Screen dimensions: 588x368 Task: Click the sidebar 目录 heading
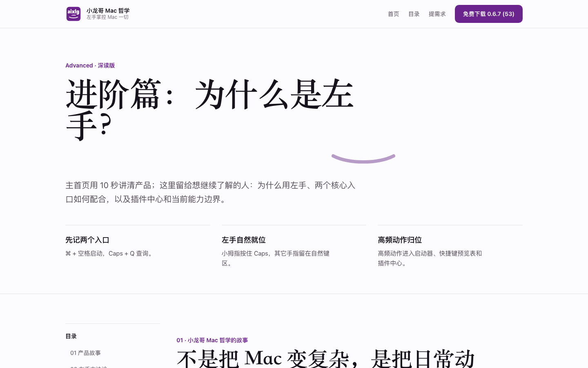[x=71, y=336]
